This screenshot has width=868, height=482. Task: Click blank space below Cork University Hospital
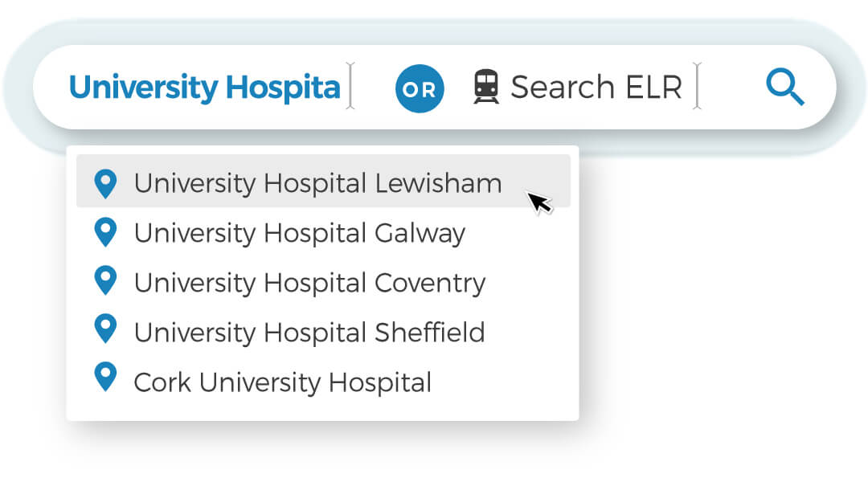(x=321, y=407)
